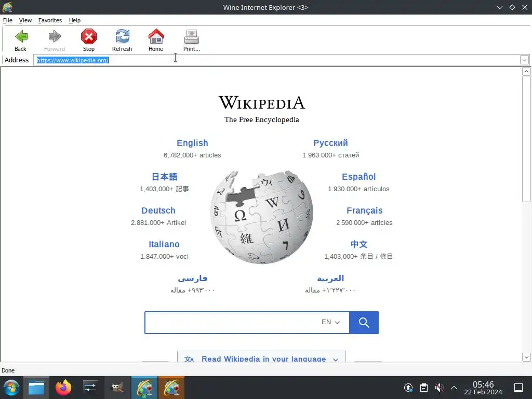Stop page loading with red Stop icon
Viewport: 532px width, 399px height.
tap(88, 40)
